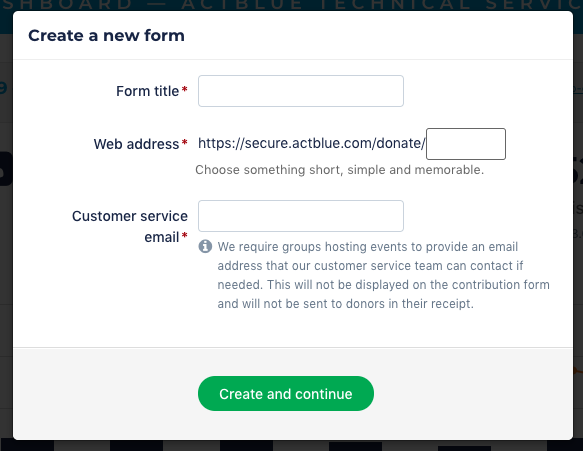583x451 pixels.
Task: Click the web address slug input box
Action: (466, 144)
